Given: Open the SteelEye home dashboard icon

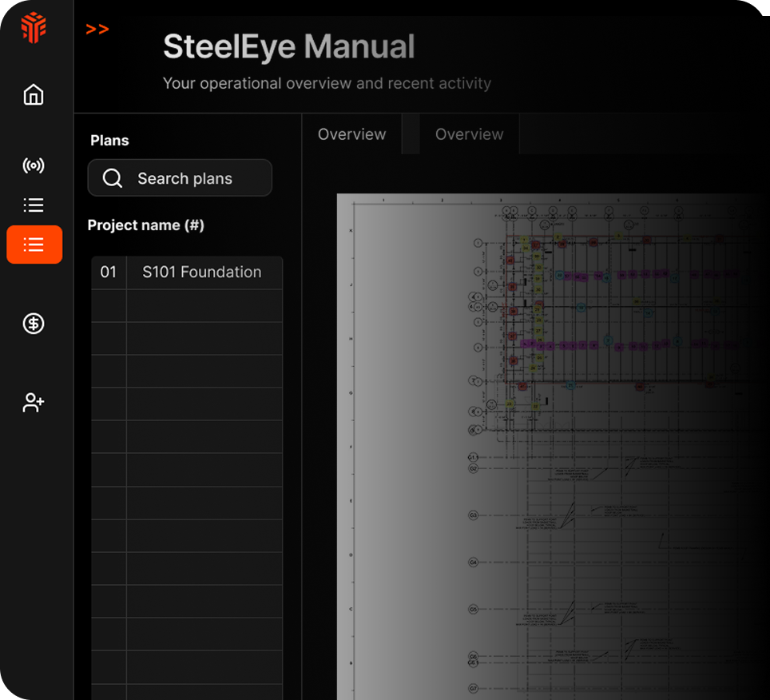Looking at the screenshot, I should pos(33,93).
